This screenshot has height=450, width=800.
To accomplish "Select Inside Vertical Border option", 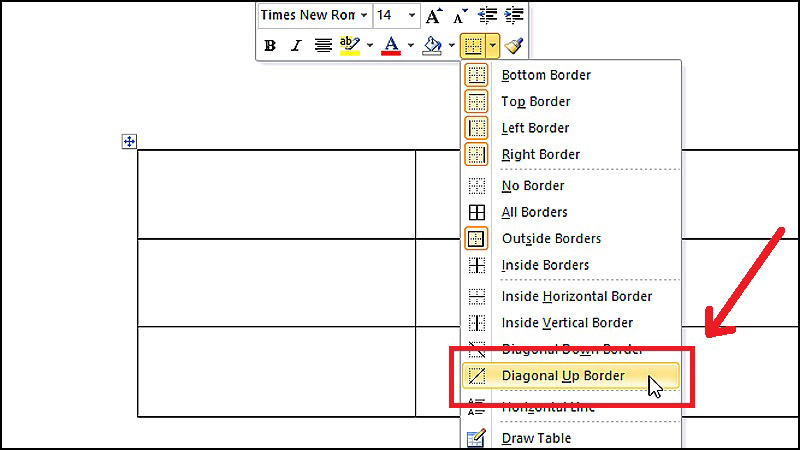I will coord(571,323).
